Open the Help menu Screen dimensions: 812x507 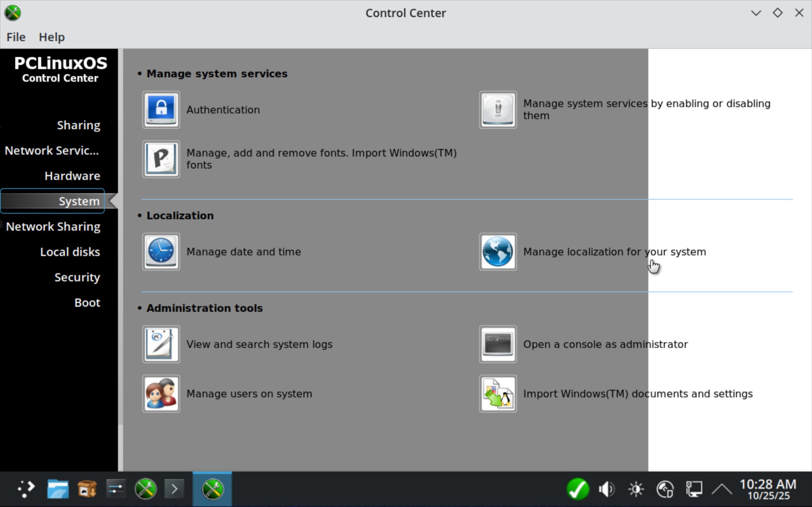52,37
